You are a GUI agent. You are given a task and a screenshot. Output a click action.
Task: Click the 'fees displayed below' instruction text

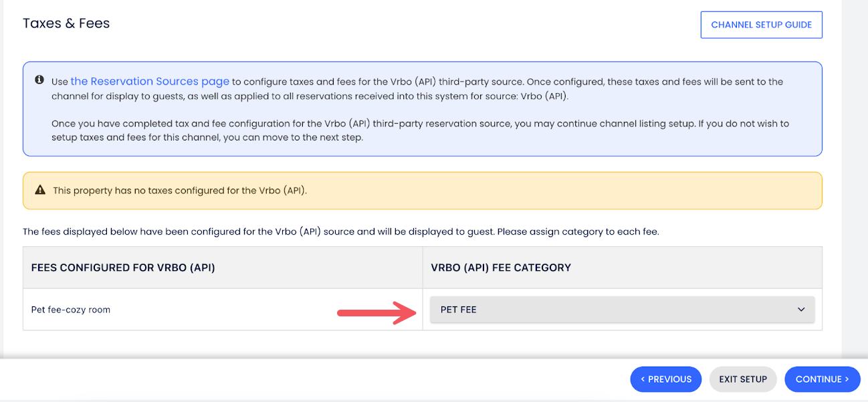(341, 232)
